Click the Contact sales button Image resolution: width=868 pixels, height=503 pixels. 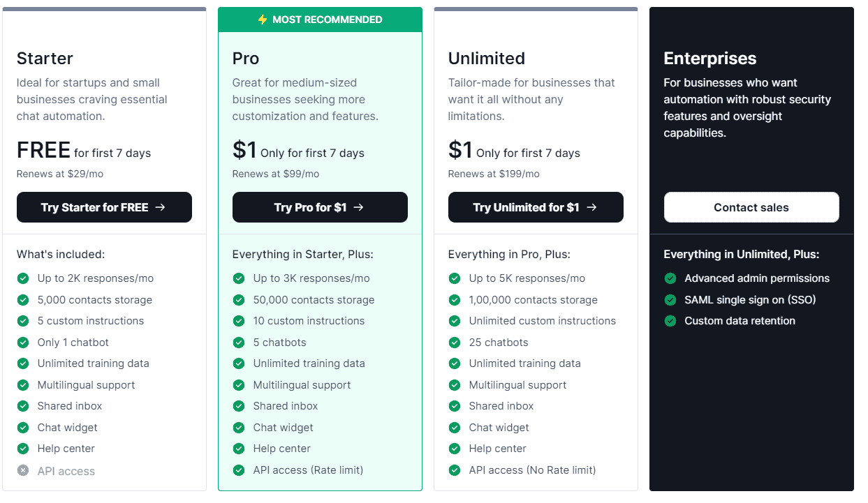click(x=751, y=207)
